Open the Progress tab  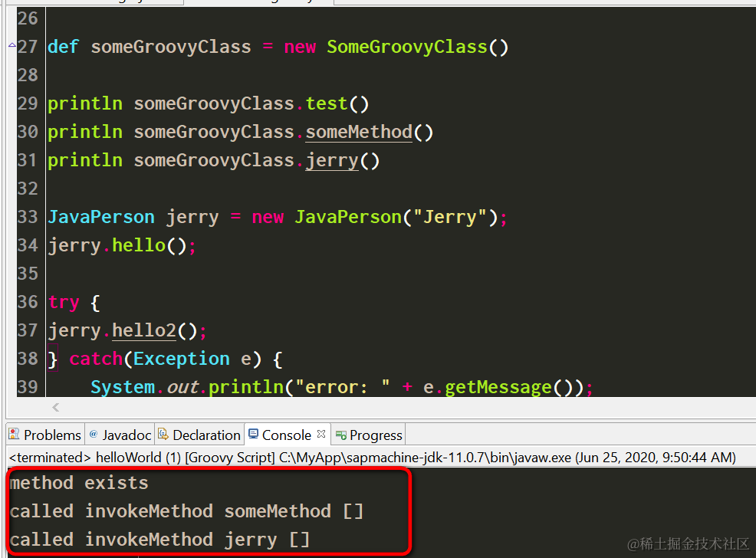(369, 435)
